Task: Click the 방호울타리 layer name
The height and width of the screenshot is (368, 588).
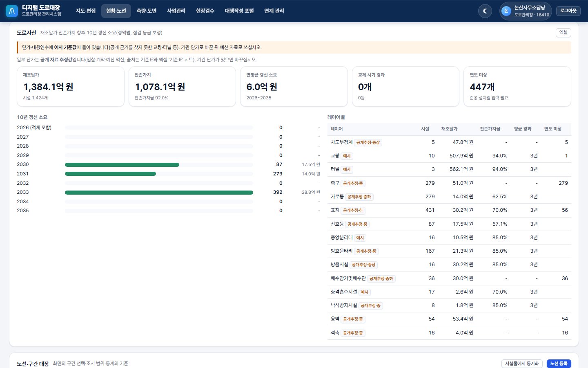Action: 341,251
